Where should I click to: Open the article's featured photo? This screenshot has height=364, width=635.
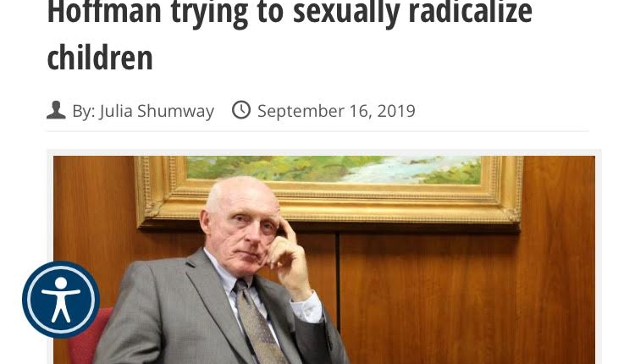click(324, 260)
